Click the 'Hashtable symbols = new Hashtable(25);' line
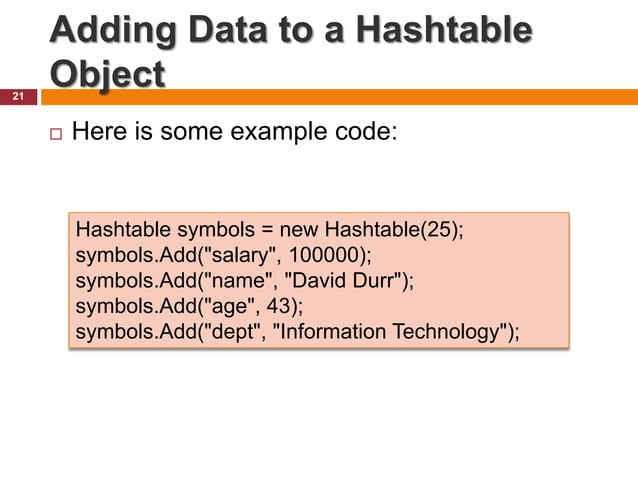Viewport: 638px width, 478px height. pyautogui.click(x=269, y=229)
